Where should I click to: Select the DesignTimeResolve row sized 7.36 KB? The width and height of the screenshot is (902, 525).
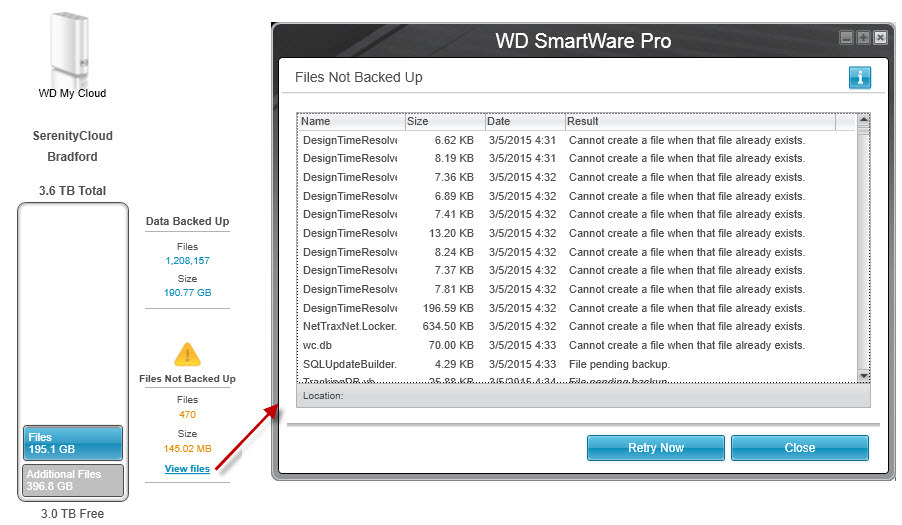click(x=577, y=177)
